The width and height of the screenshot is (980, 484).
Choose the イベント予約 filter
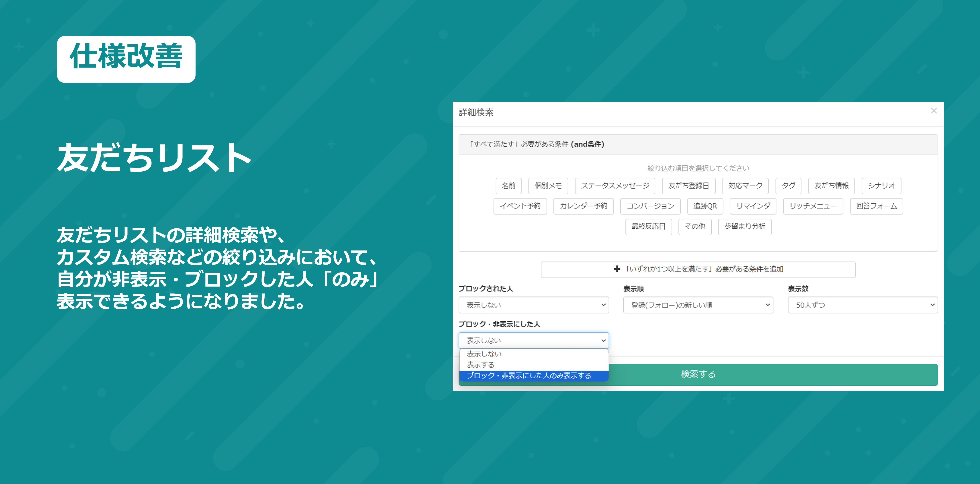click(x=520, y=206)
